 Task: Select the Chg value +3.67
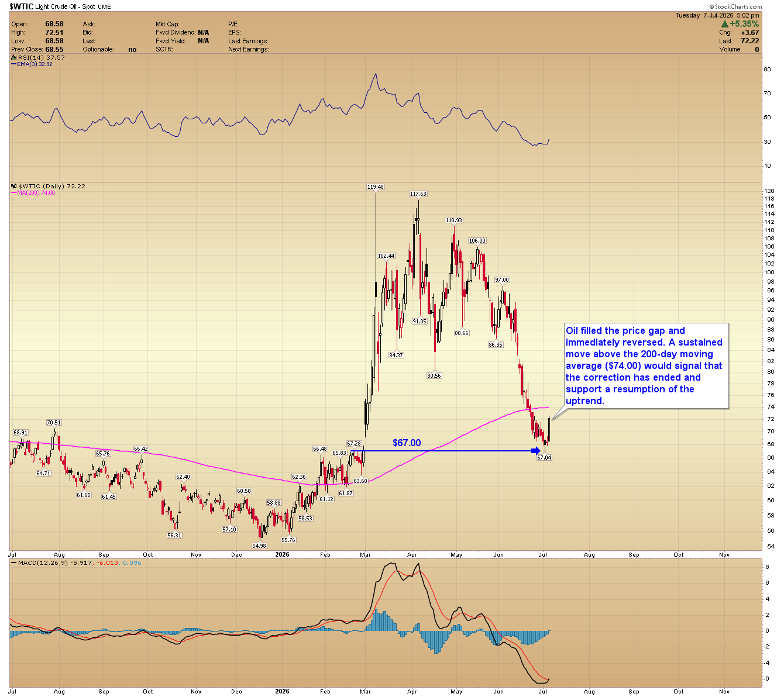pos(749,33)
